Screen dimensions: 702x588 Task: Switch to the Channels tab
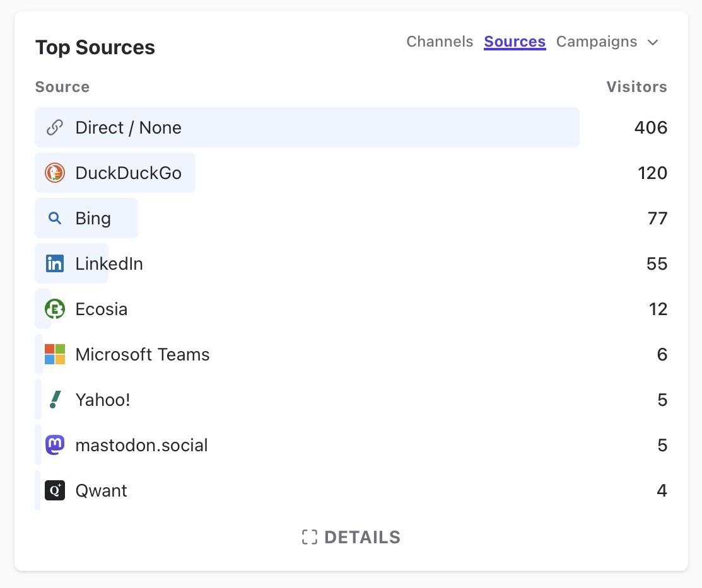tap(440, 42)
